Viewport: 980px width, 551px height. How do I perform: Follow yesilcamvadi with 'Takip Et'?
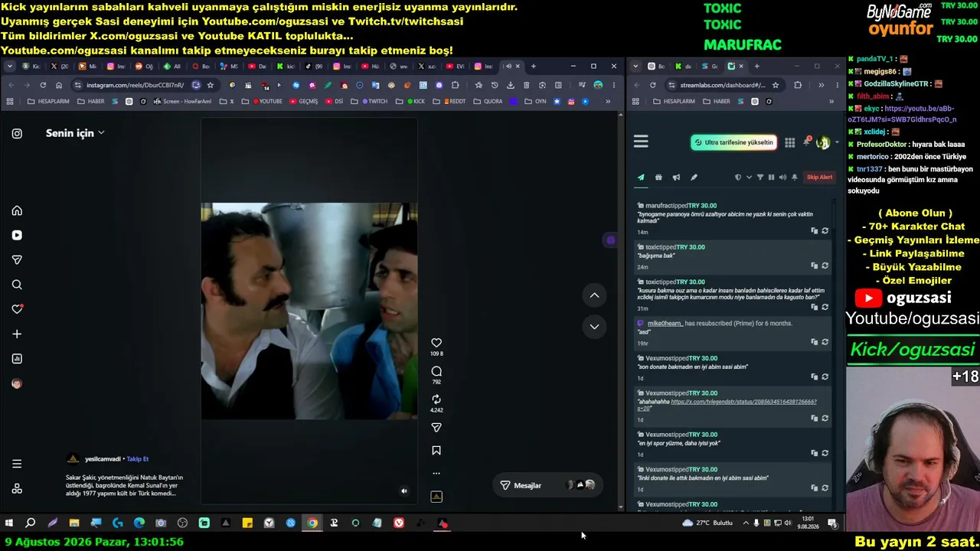(x=138, y=459)
